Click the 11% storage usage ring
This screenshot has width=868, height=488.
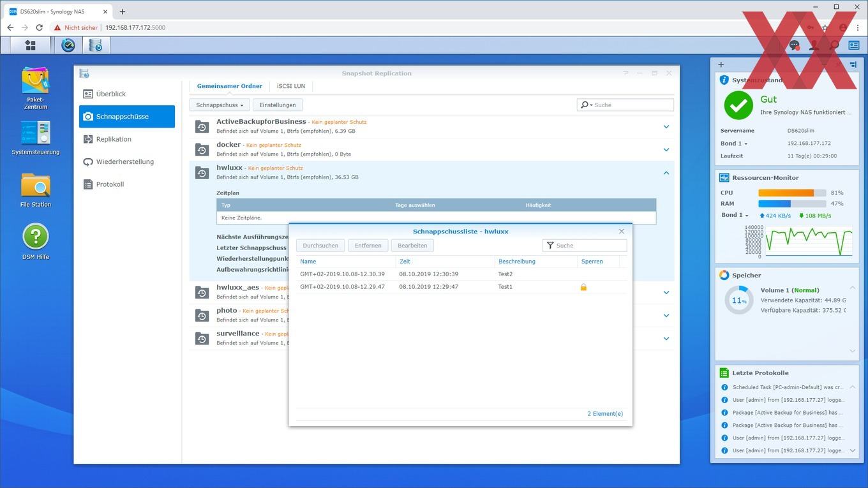[739, 300]
